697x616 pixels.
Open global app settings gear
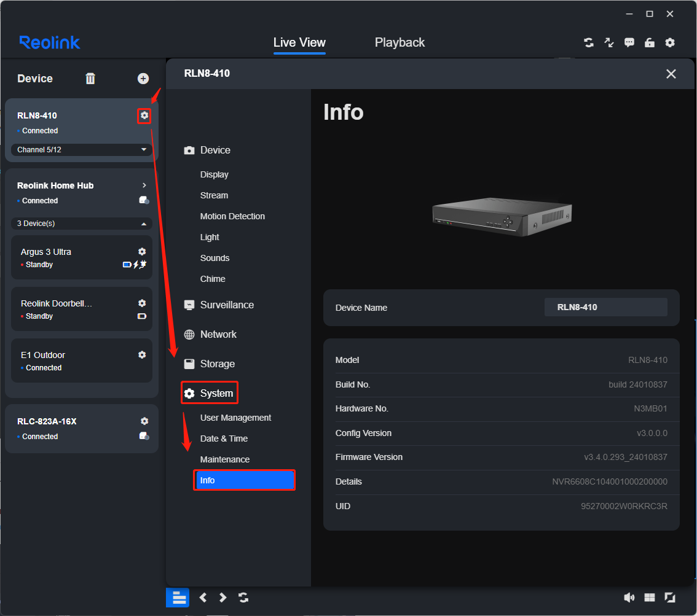click(x=670, y=42)
